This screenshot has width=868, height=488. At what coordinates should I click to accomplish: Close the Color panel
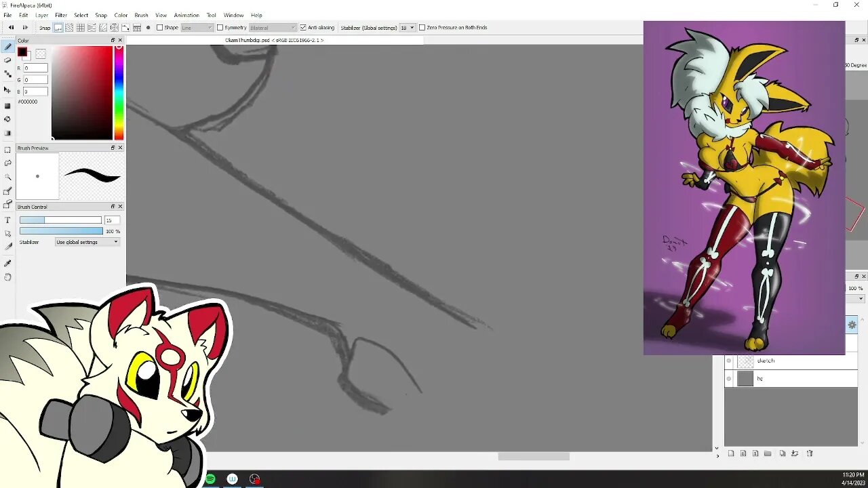[120, 41]
